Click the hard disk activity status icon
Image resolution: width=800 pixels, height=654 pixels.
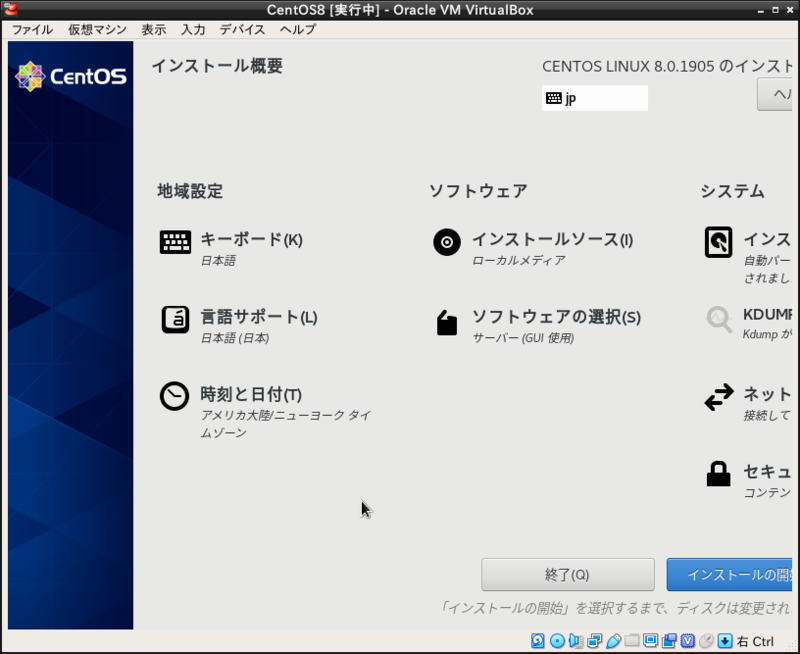pyautogui.click(x=538, y=641)
